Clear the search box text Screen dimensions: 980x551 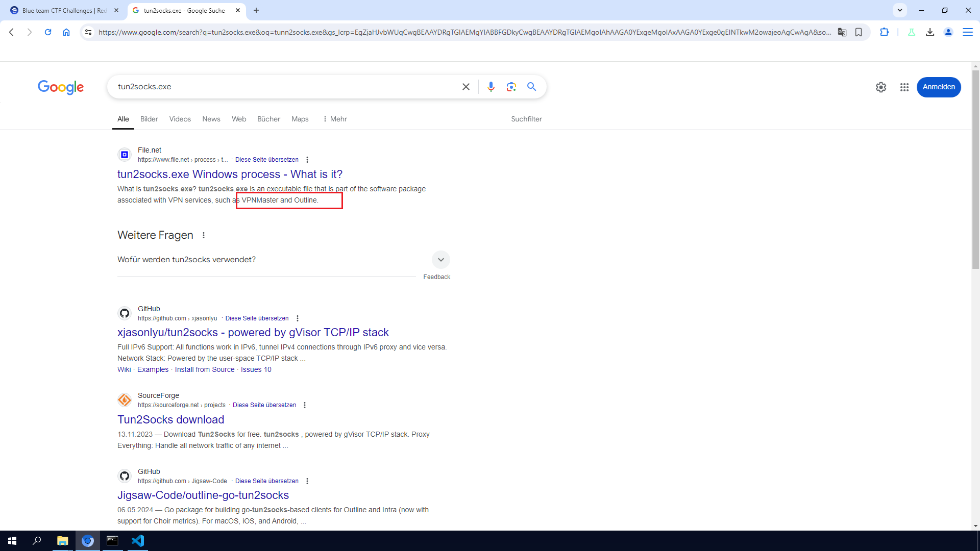click(465, 87)
